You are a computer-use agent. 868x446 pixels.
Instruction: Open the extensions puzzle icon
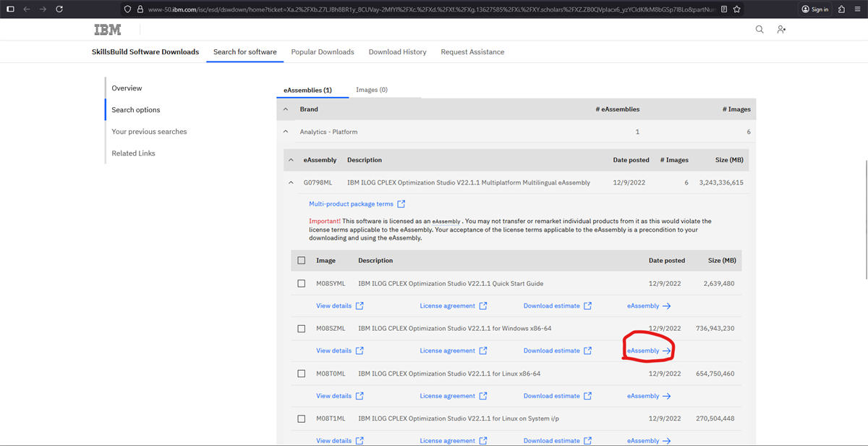[x=841, y=9]
